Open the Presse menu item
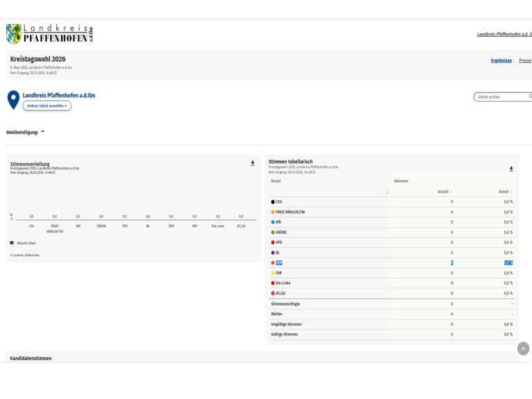 [525, 60]
